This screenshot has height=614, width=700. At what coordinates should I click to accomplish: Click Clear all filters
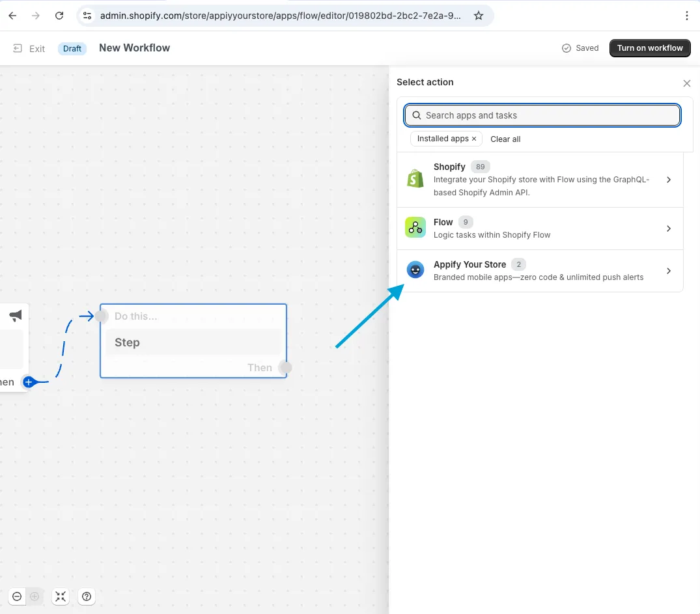click(x=505, y=139)
